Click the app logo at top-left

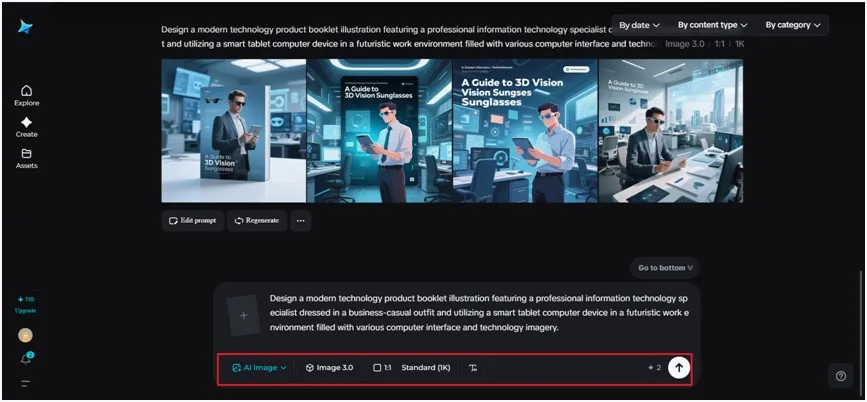pos(25,27)
